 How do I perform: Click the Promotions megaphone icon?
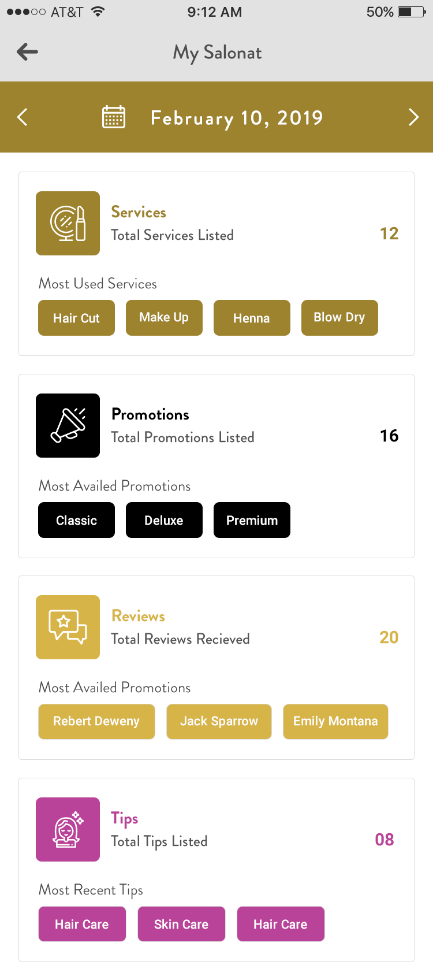point(68,426)
